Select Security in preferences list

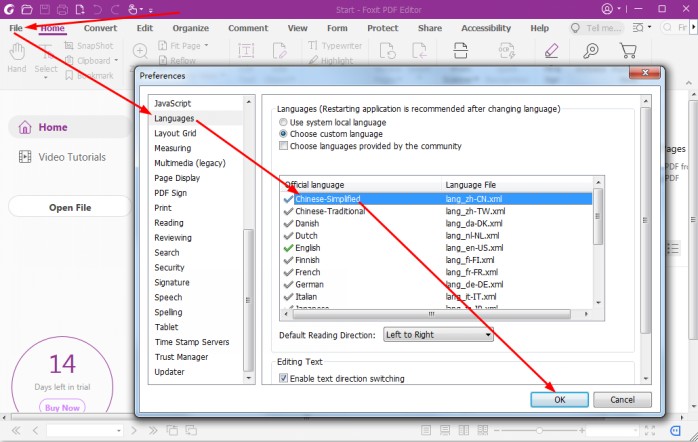(169, 268)
